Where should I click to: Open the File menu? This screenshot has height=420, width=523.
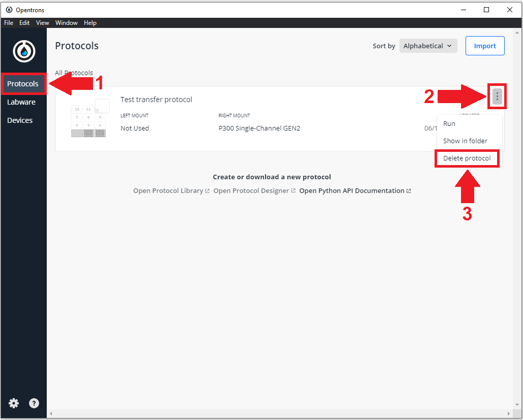pos(9,23)
